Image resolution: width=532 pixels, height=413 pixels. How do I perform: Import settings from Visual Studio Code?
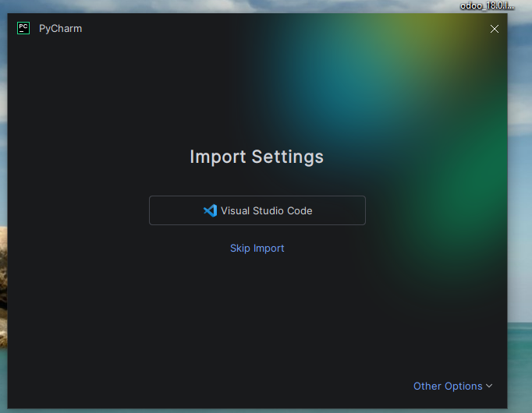[257, 210]
